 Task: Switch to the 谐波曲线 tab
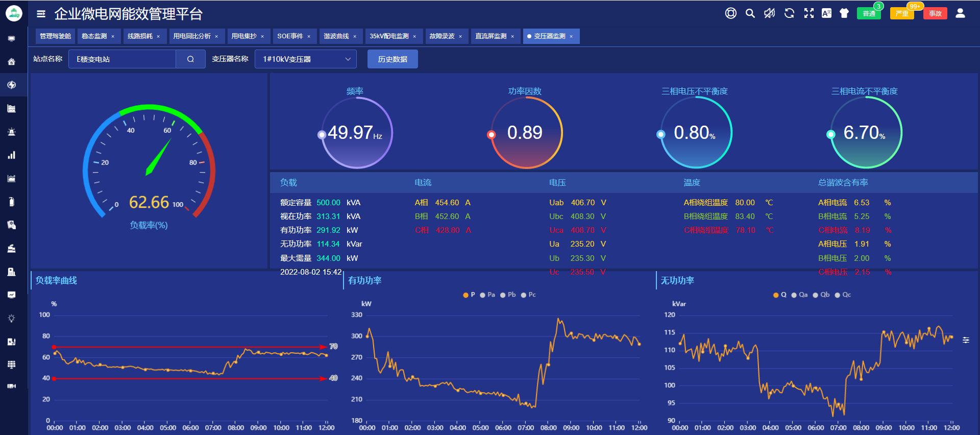tap(336, 36)
